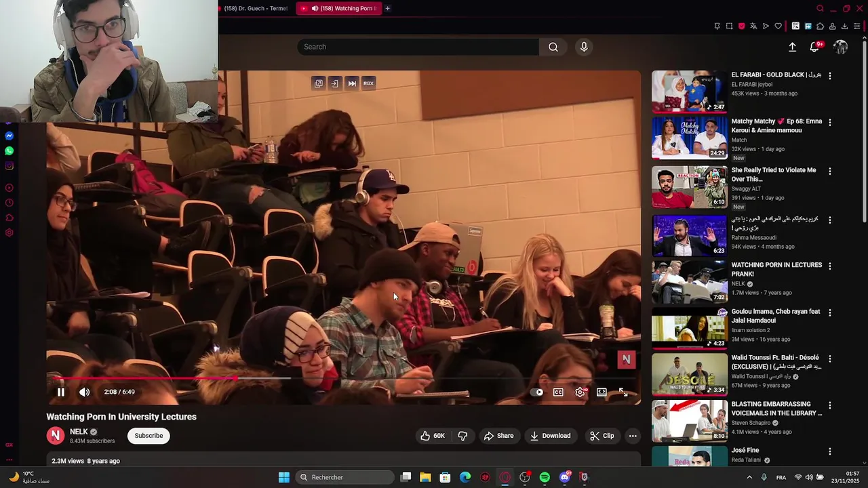Open the Windows Start menu
This screenshot has height=488, width=868.
tap(284, 477)
